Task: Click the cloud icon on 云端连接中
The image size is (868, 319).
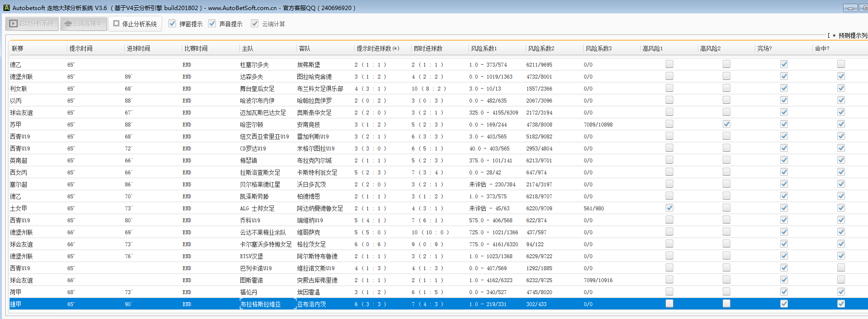Action: 68,23
